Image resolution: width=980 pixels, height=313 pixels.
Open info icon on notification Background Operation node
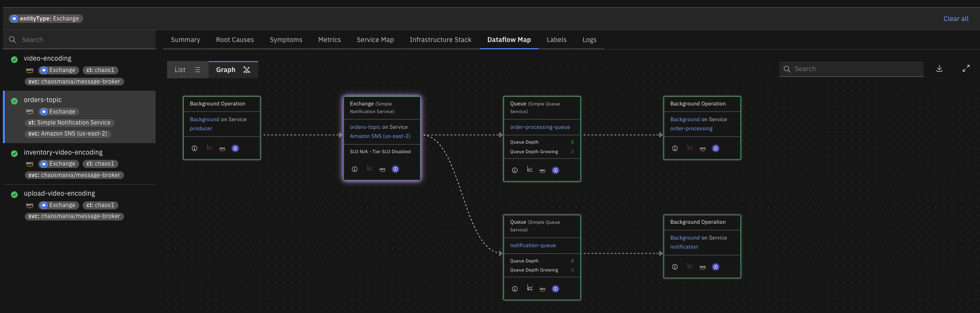click(675, 267)
